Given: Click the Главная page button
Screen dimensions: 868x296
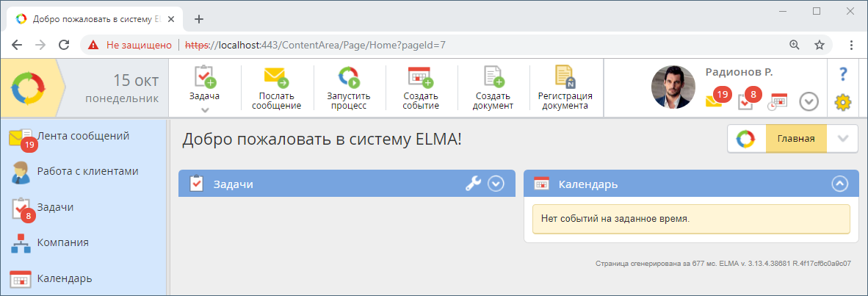Looking at the screenshot, I should pos(795,139).
